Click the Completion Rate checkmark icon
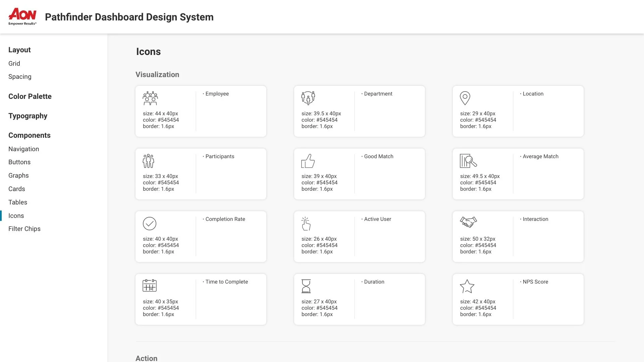 [150, 224]
